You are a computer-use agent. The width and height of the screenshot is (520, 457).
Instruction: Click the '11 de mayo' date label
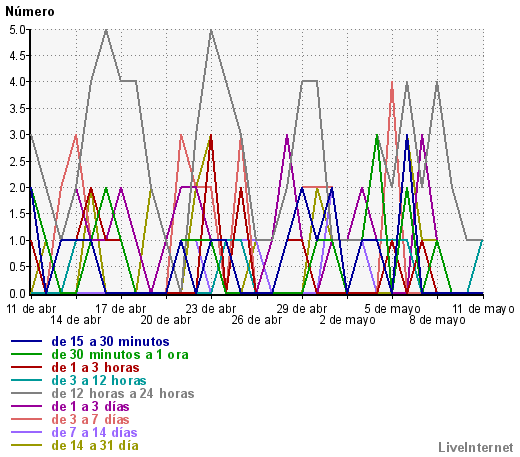click(483, 309)
